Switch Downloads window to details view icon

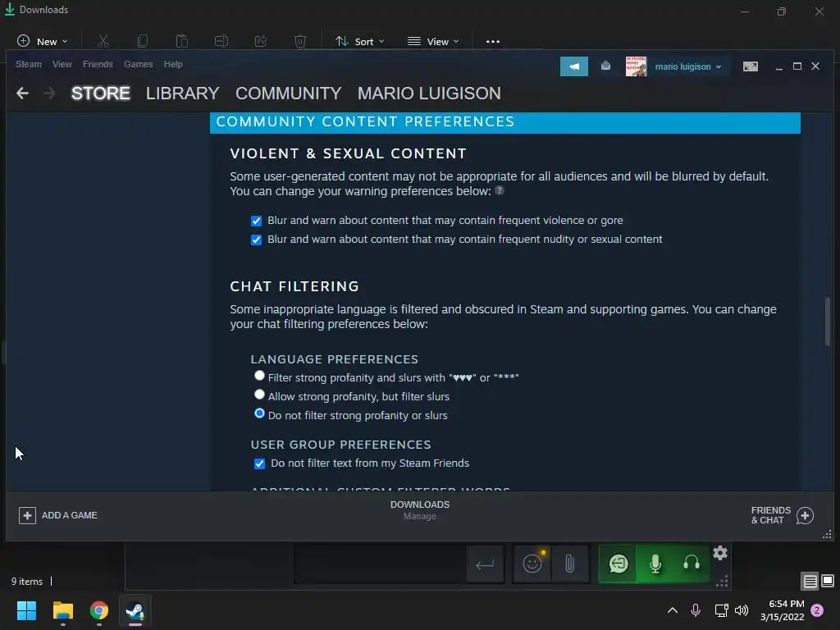point(810,582)
